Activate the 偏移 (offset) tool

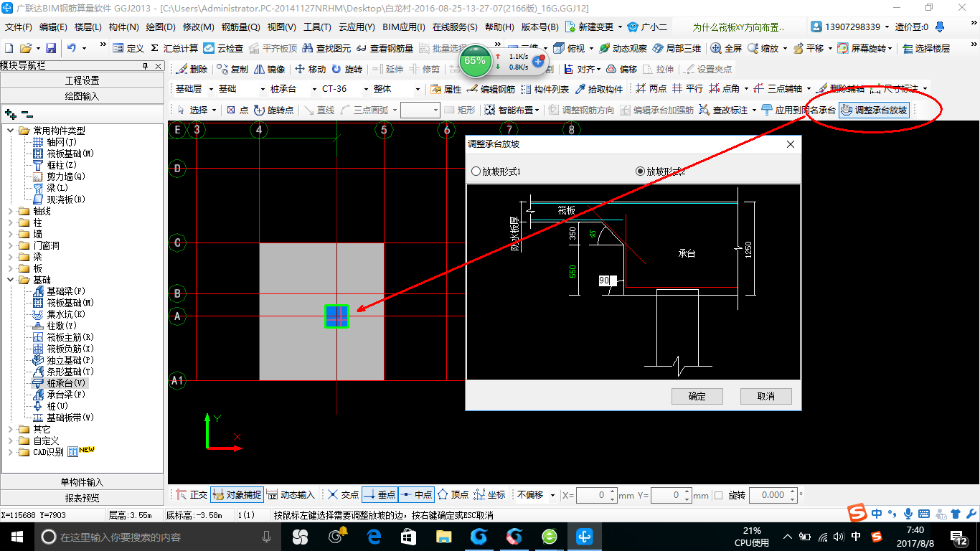click(621, 70)
